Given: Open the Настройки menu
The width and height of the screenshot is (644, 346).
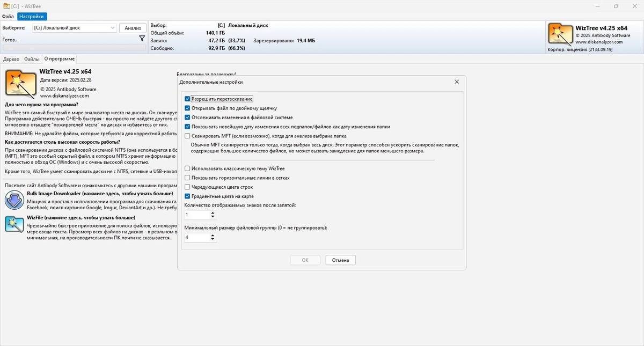Looking at the screenshot, I should coord(32,17).
